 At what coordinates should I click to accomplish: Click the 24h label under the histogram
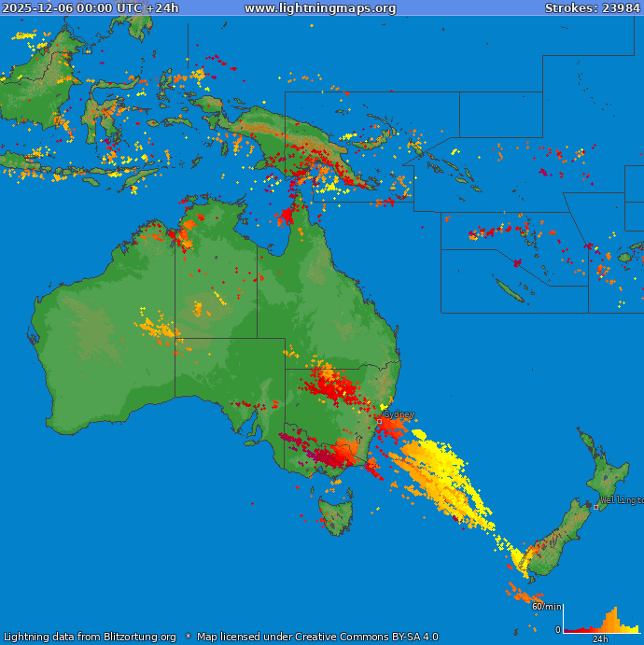[600, 639]
